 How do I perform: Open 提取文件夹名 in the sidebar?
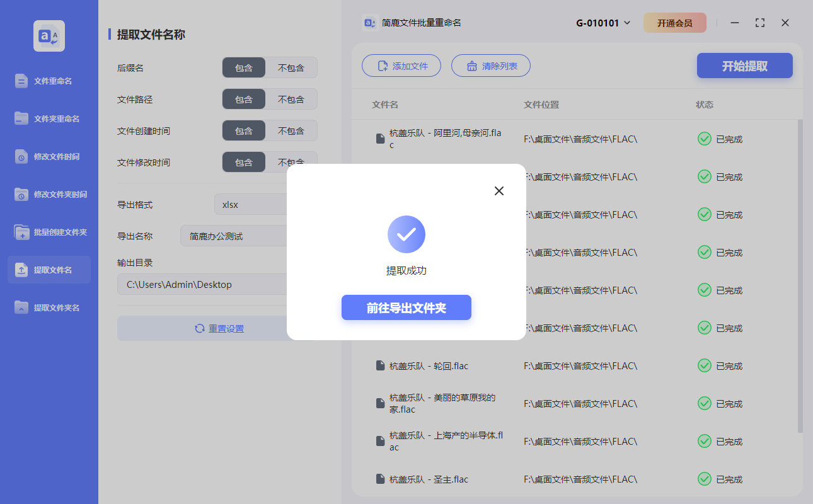point(49,307)
